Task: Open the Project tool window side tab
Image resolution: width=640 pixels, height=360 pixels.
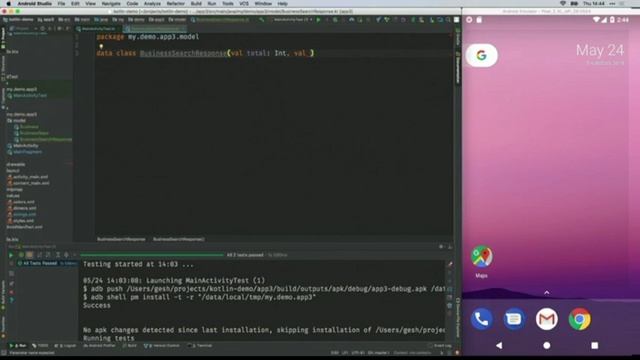Action: (3, 39)
